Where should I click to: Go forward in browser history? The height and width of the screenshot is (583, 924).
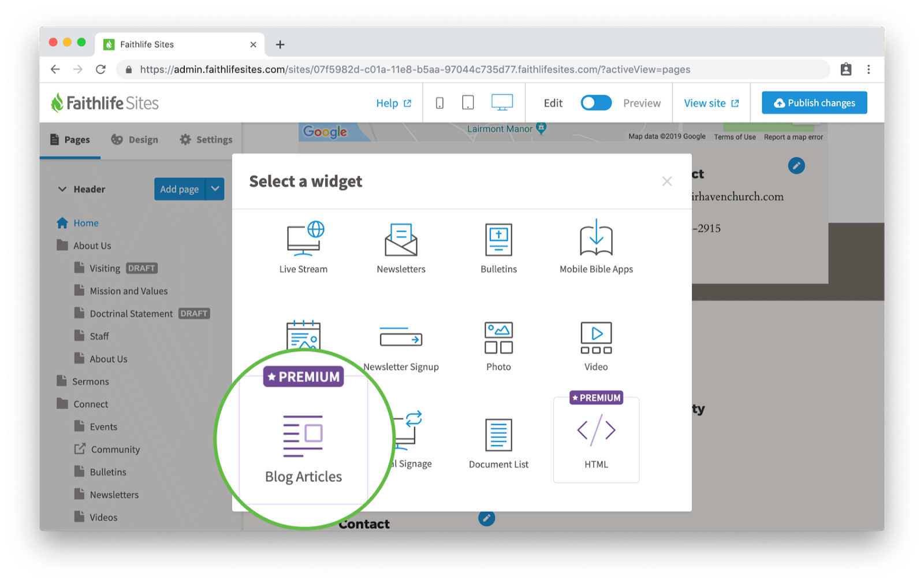click(x=78, y=69)
